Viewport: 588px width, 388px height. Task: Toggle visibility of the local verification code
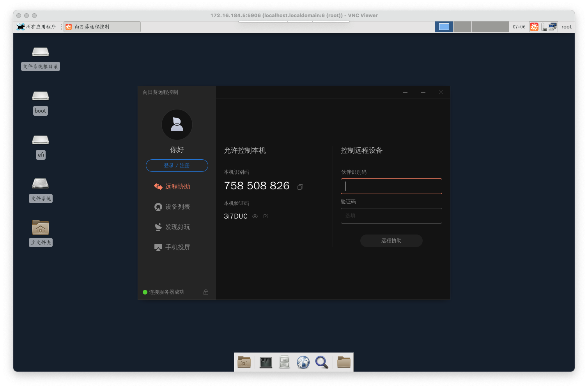(x=255, y=216)
